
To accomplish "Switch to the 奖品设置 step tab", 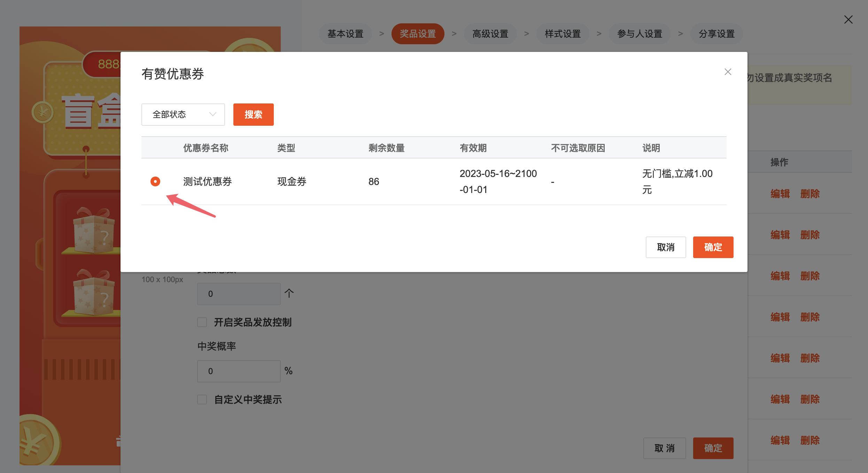I will tap(418, 34).
